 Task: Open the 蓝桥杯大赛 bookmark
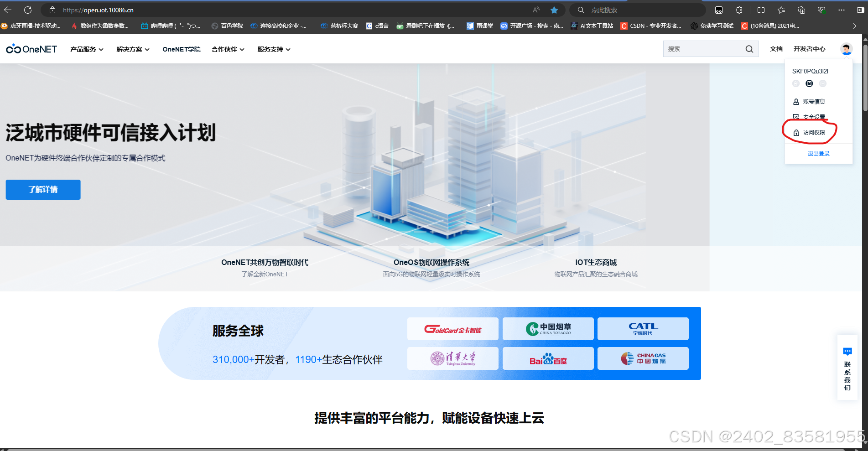point(339,26)
